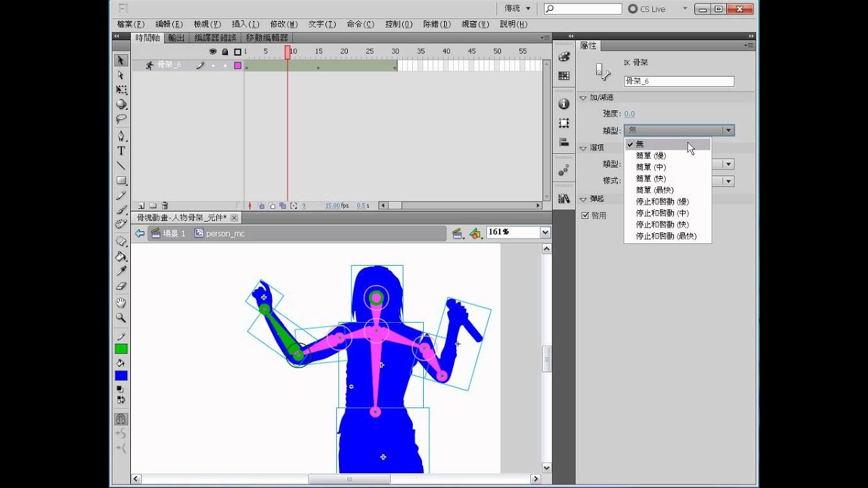The width and height of the screenshot is (868, 488).
Task: Select the Pen tool
Action: tap(121, 136)
